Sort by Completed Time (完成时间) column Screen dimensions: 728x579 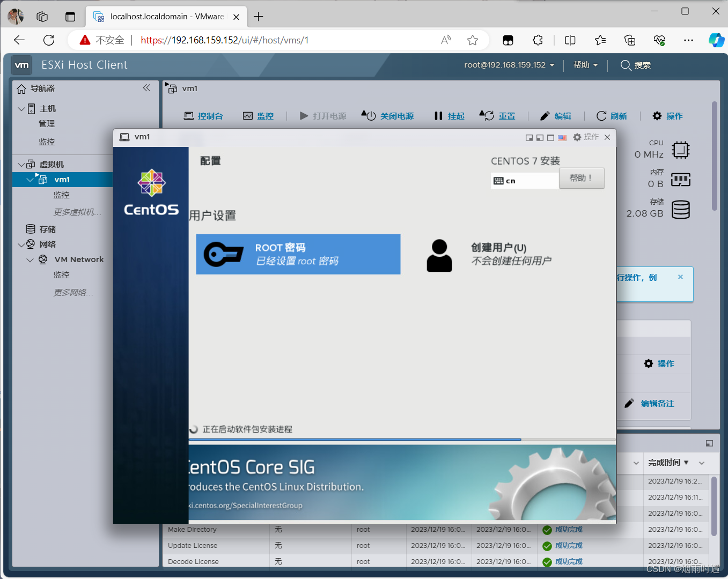tap(664, 462)
